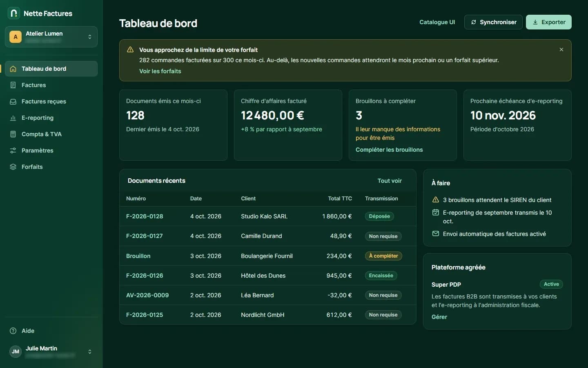Open credit note AV-2026-0009
Viewport: 588px width, 368px height.
pyautogui.click(x=147, y=295)
